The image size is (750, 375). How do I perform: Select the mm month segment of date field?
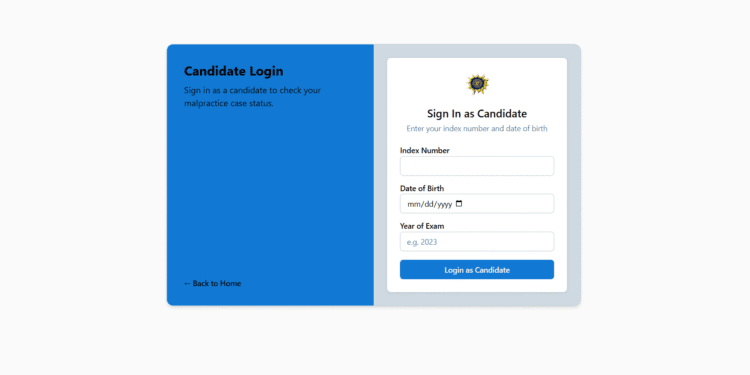(x=413, y=204)
